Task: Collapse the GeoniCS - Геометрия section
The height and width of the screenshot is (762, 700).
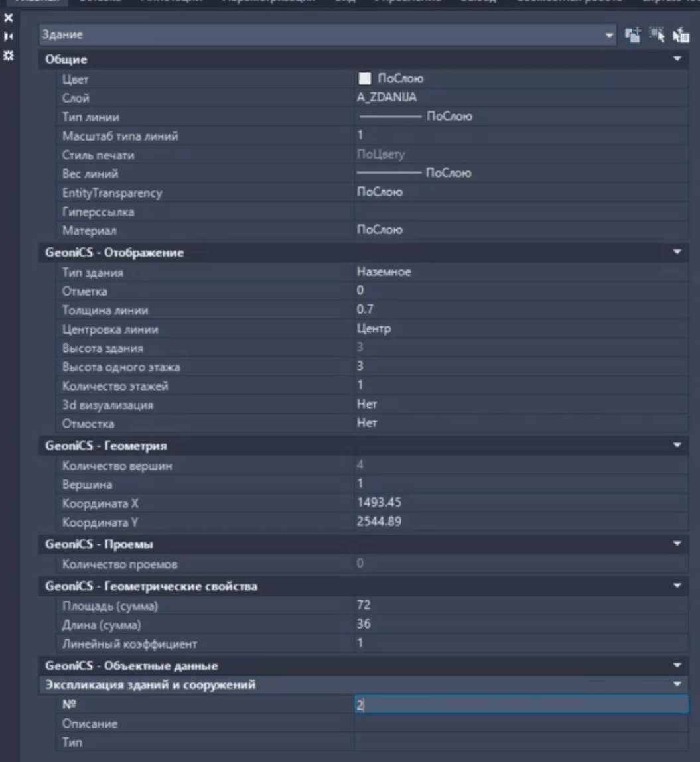Action: [677, 446]
